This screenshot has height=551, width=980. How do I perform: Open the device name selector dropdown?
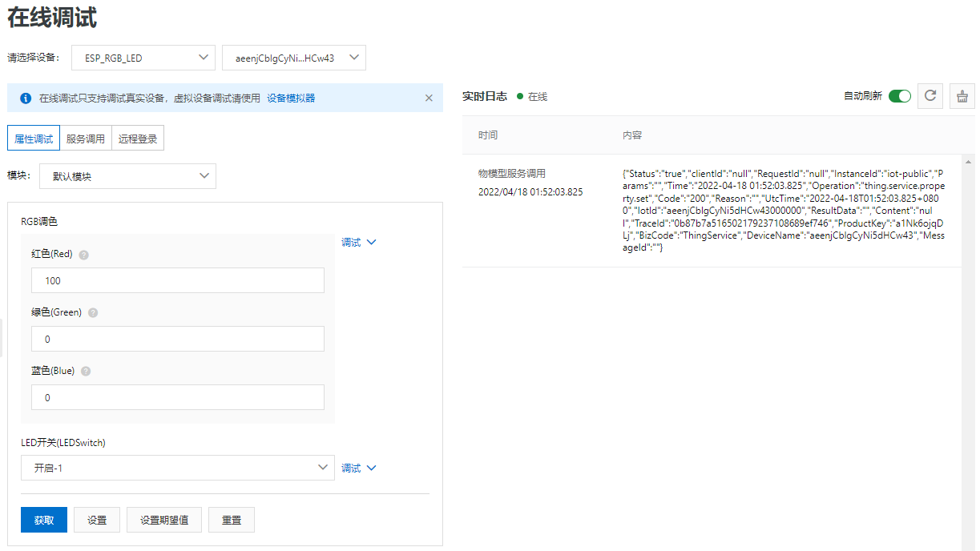[295, 58]
